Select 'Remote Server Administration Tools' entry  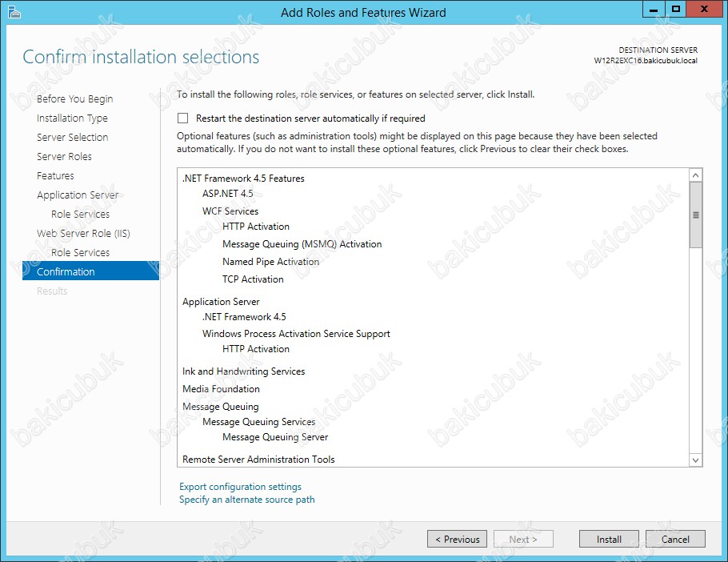258,460
